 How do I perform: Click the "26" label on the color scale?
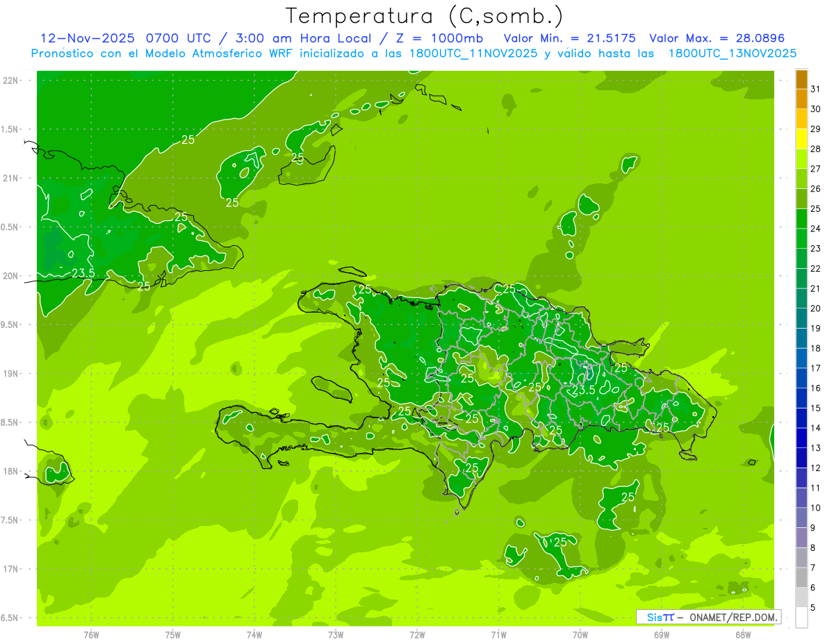(x=816, y=189)
